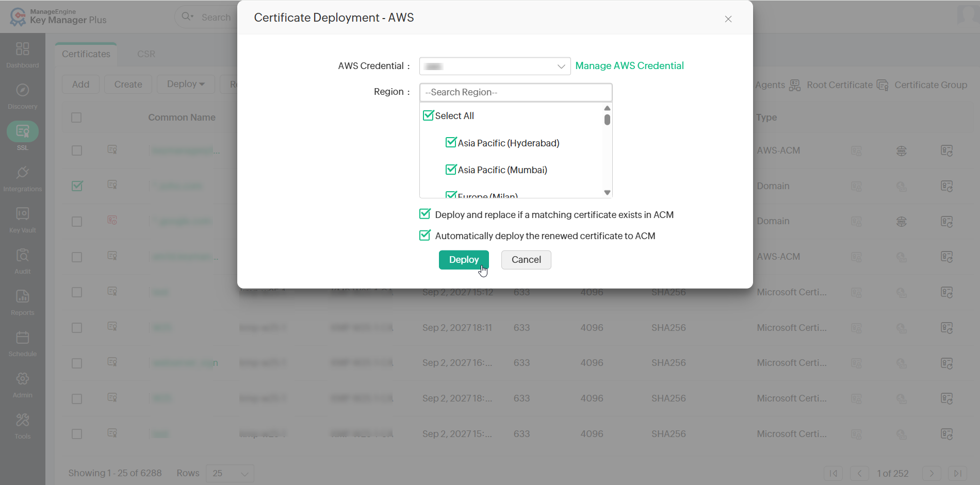980x485 pixels.
Task: Click last-column icon in second AWS-ACM row
Action: point(946,257)
